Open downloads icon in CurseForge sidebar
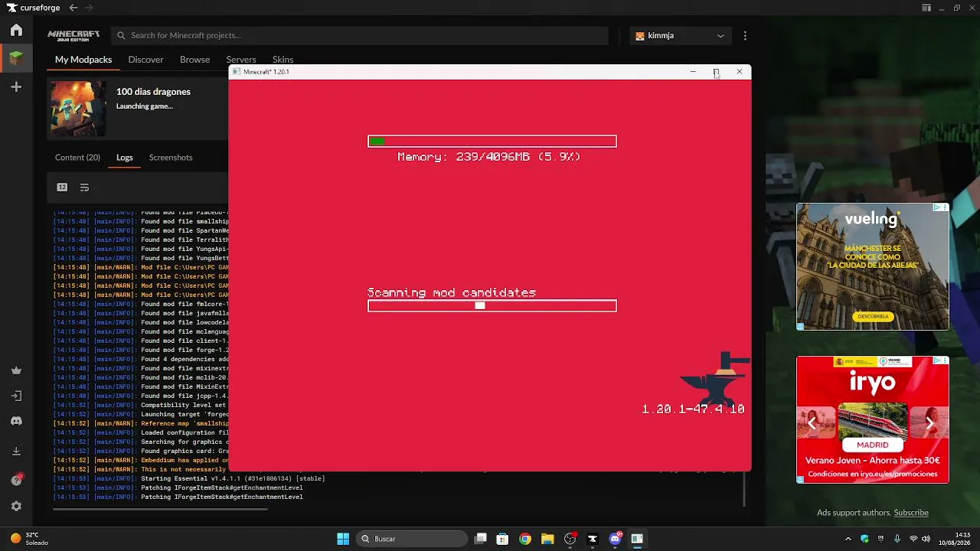 [x=16, y=452]
